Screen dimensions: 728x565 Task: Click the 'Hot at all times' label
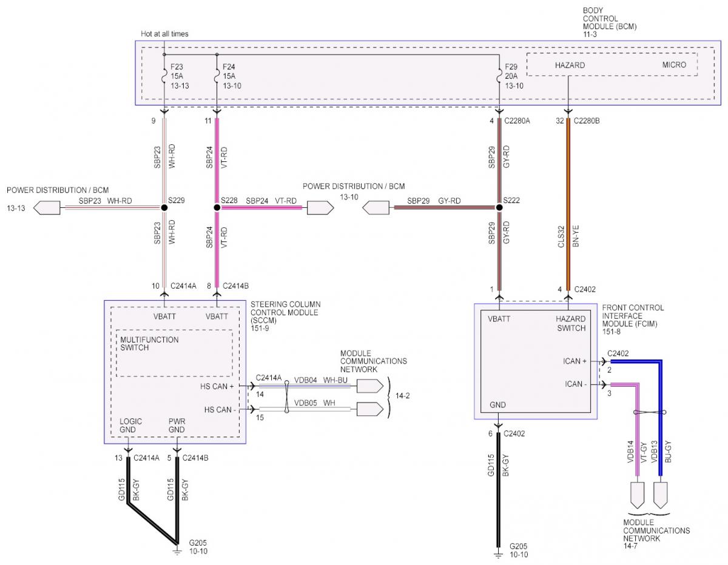click(x=163, y=34)
